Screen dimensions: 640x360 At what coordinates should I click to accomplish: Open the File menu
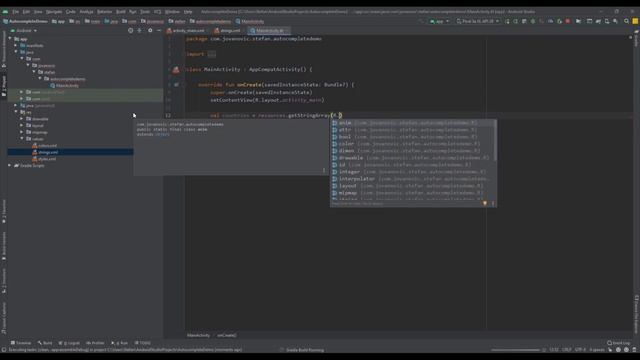point(16,12)
